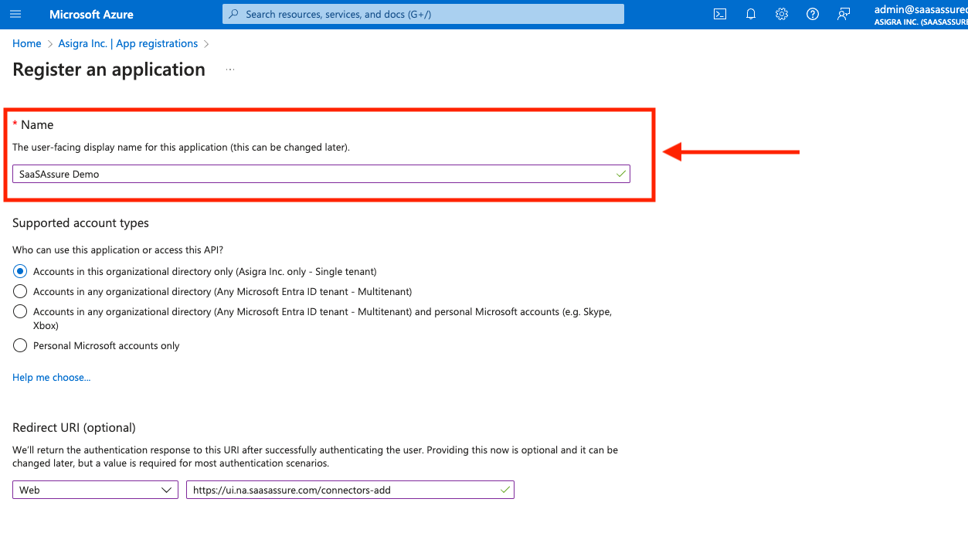The height and width of the screenshot is (560, 968).
Task: Click the green checkmark beside the Name field
Action: click(x=620, y=173)
